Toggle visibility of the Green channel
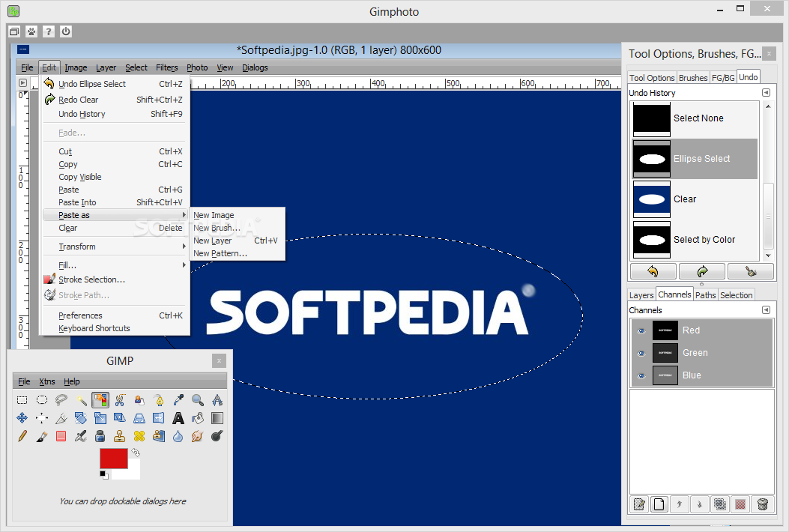The width and height of the screenshot is (789, 532). (641, 354)
